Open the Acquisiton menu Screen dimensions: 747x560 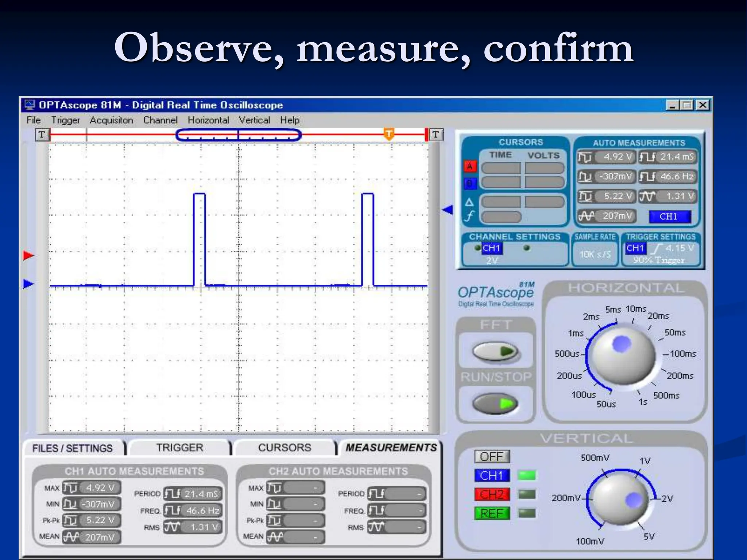point(111,120)
